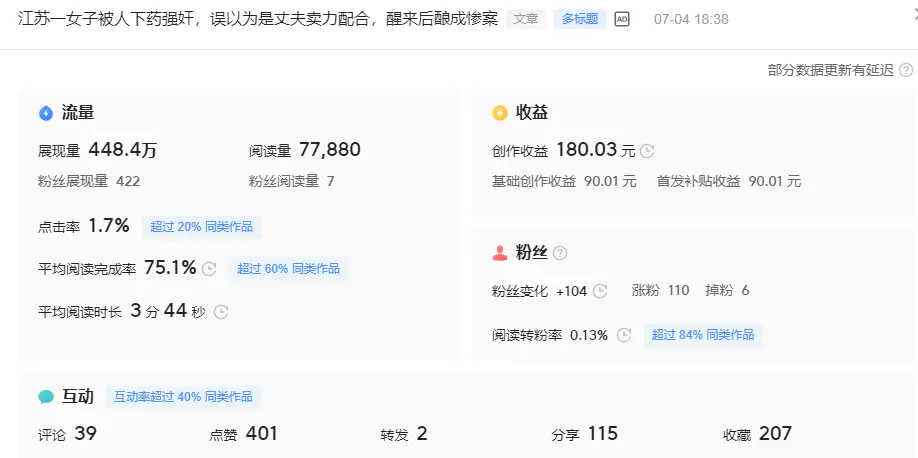This screenshot has width=918, height=458.
Task: Click the clock icon next to 创作收益 180.03 元
Action: coord(646,151)
